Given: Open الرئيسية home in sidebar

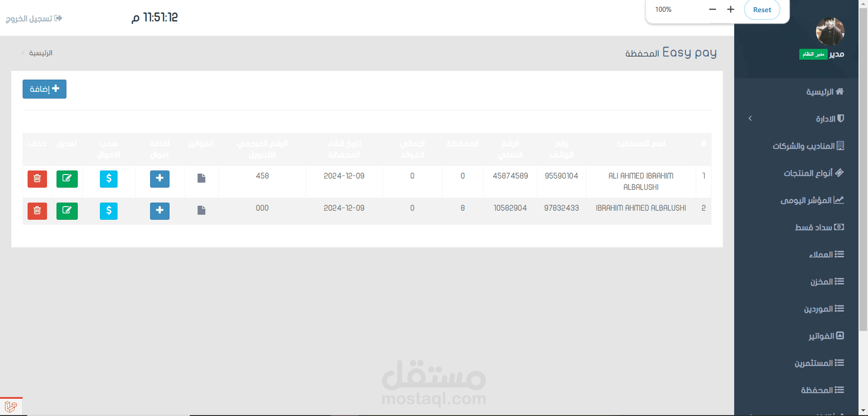Looking at the screenshot, I should click(825, 92).
